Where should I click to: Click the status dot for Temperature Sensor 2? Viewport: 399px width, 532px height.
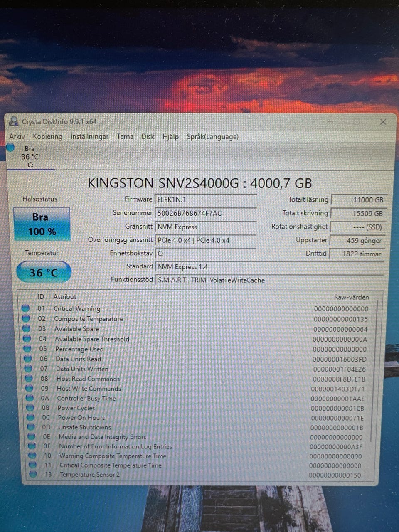coord(33,474)
